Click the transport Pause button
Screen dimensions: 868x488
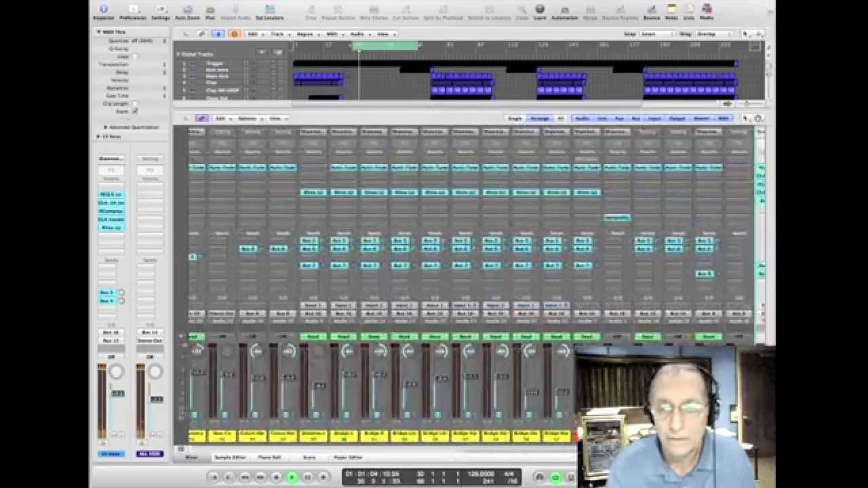308,477
